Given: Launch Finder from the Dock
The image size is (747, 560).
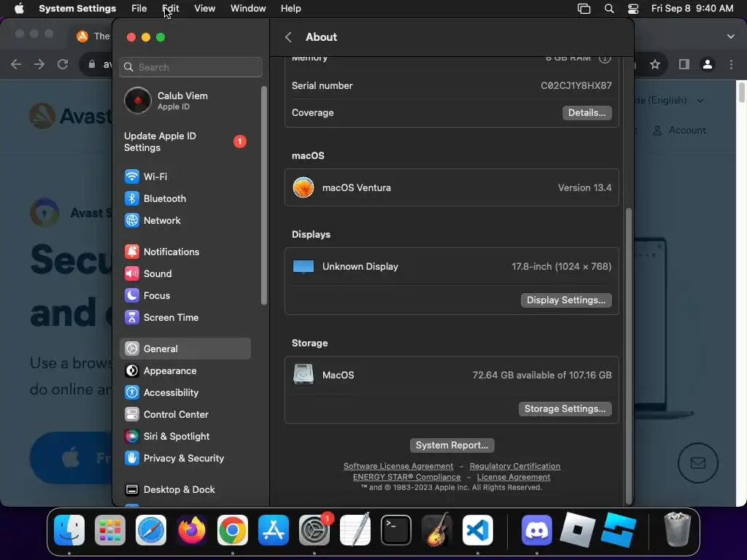Looking at the screenshot, I should click(x=69, y=530).
